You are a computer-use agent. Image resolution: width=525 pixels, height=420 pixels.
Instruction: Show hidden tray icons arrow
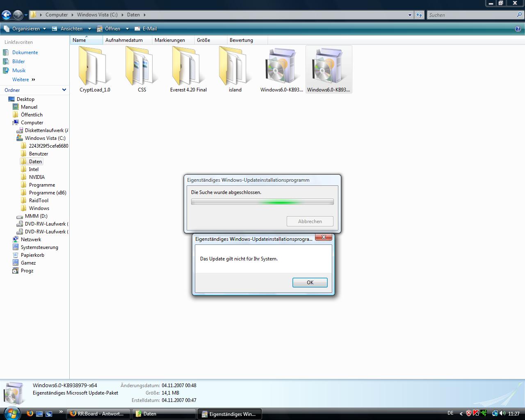click(461, 414)
